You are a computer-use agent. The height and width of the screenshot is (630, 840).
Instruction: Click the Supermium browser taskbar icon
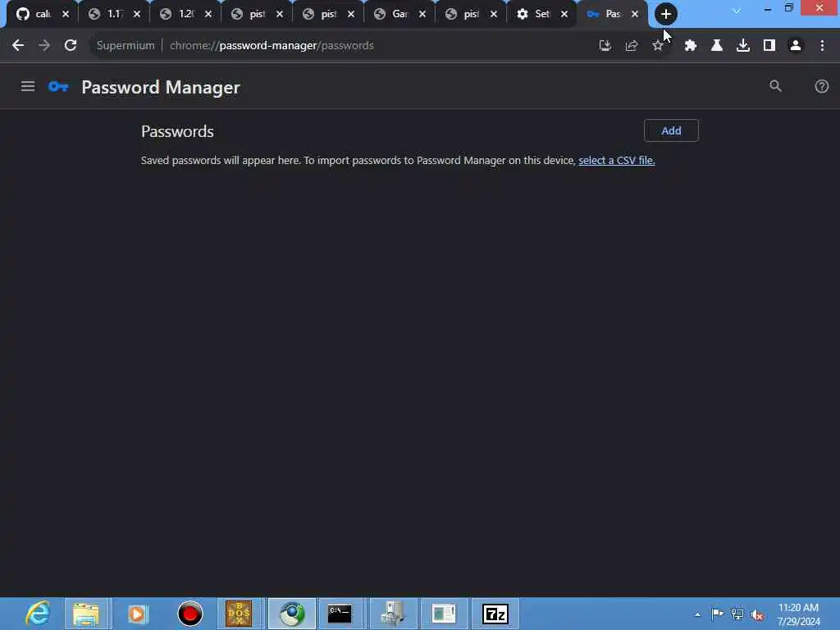(292, 614)
